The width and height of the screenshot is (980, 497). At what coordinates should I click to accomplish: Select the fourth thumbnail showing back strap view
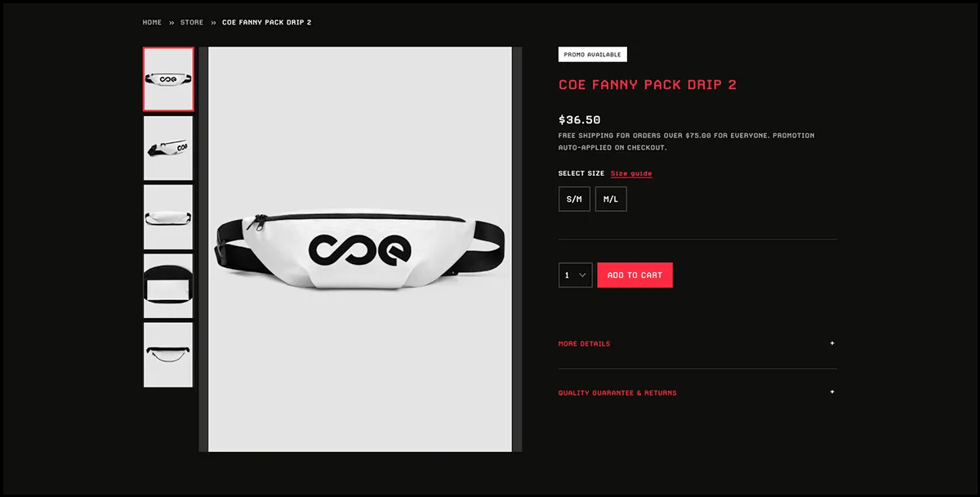pyautogui.click(x=168, y=286)
